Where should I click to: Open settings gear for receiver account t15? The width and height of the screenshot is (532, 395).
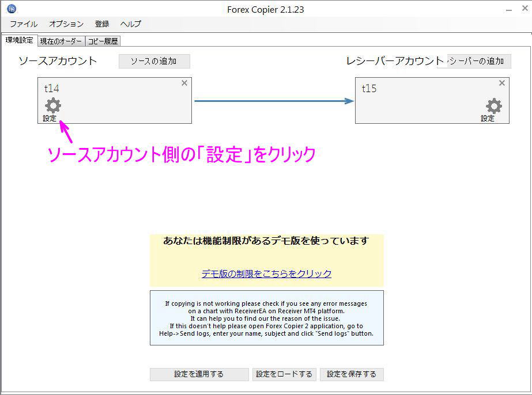coord(493,106)
